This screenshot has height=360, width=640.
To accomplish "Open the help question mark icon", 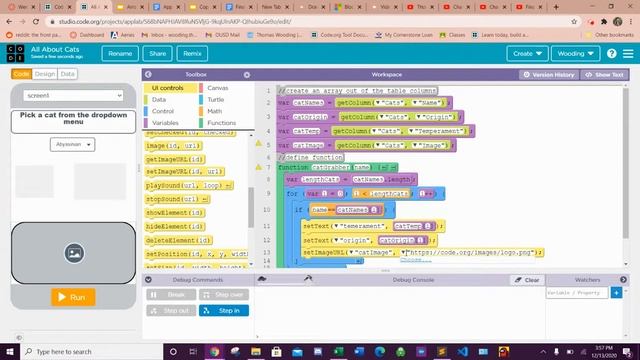I will pyautogui.click(x=611, y=53).
